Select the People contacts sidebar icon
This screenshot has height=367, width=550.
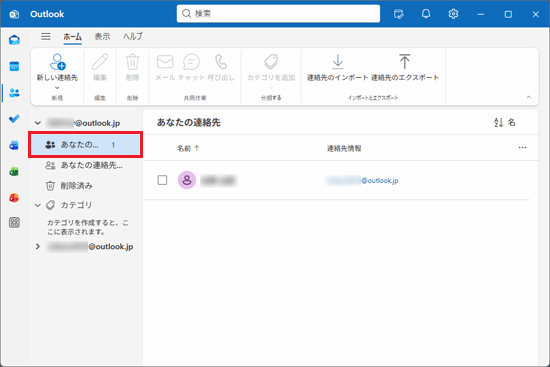pyautogui.click(x=14, y=93)
